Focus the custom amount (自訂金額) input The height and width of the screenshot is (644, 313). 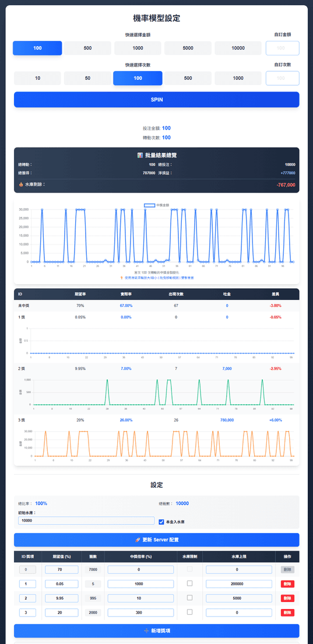click(282, 48)
